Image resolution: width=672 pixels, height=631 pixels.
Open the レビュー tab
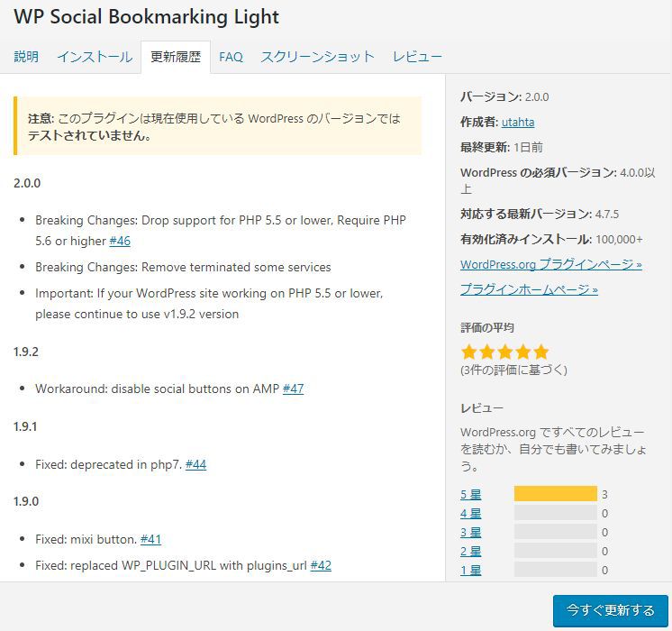(x=417, y=57)
